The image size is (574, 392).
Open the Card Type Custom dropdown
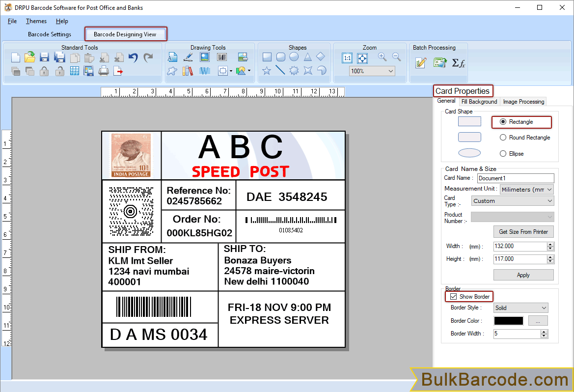(513, 201)
